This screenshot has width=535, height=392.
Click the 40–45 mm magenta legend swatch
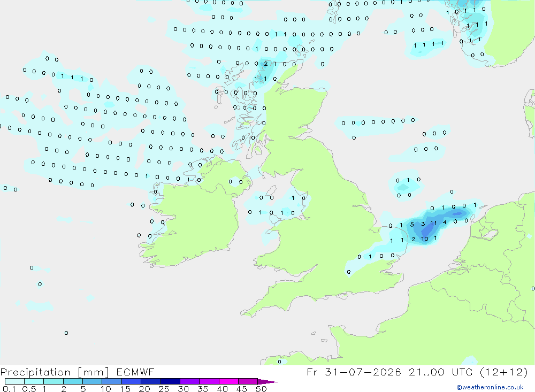click(228, 381)
